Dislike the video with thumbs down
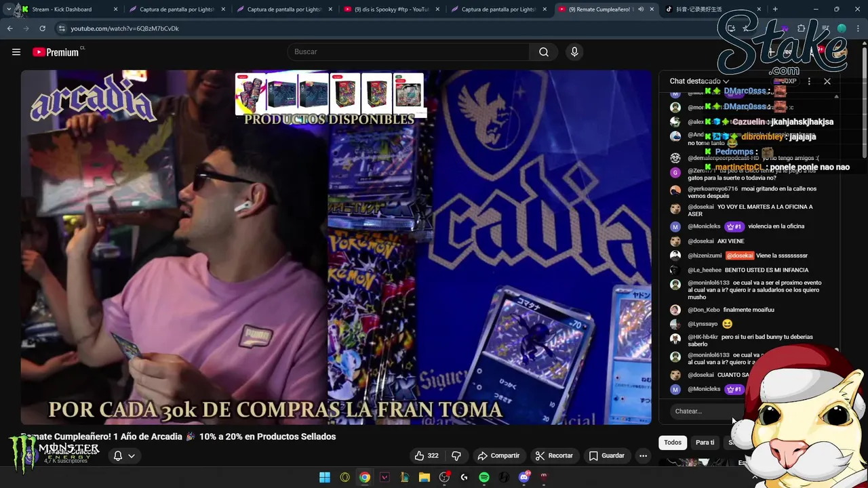The height and width of the screenshot is (488, 868). coord(456,455)
